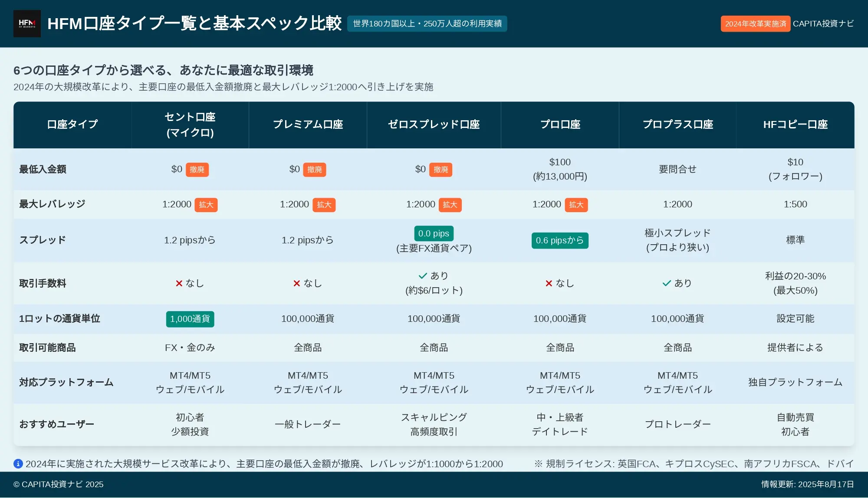Screen dimensions: 868x498
Task: Click the 2024年の大規模改革により subtitle text
Action: 223,87
